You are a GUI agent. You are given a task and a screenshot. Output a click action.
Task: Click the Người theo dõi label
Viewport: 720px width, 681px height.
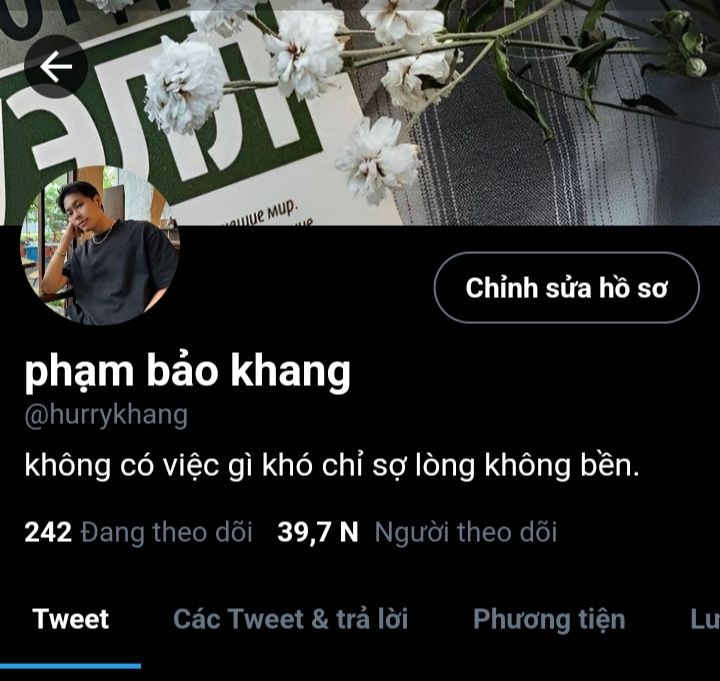click(466, 532)
